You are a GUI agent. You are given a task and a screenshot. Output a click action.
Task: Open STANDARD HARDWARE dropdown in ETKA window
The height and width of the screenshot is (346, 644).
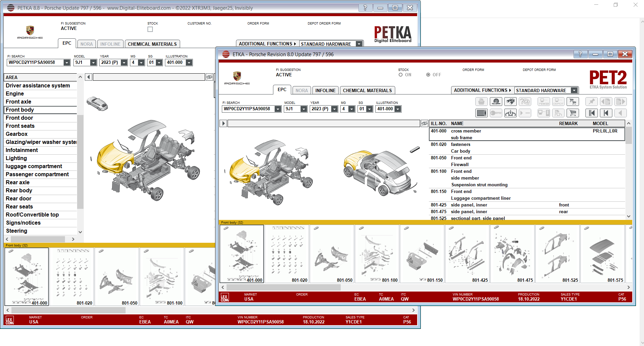574,90
